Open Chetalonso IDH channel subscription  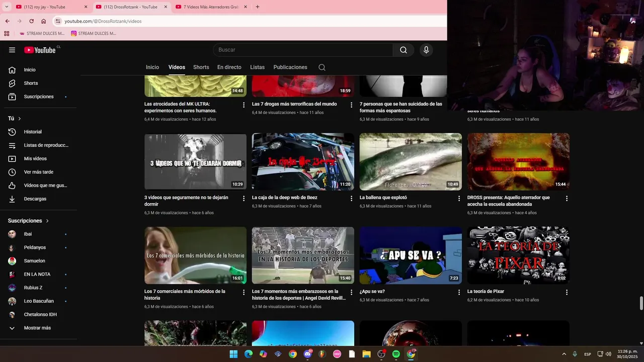pyautogui.click(x=40, y=315)
